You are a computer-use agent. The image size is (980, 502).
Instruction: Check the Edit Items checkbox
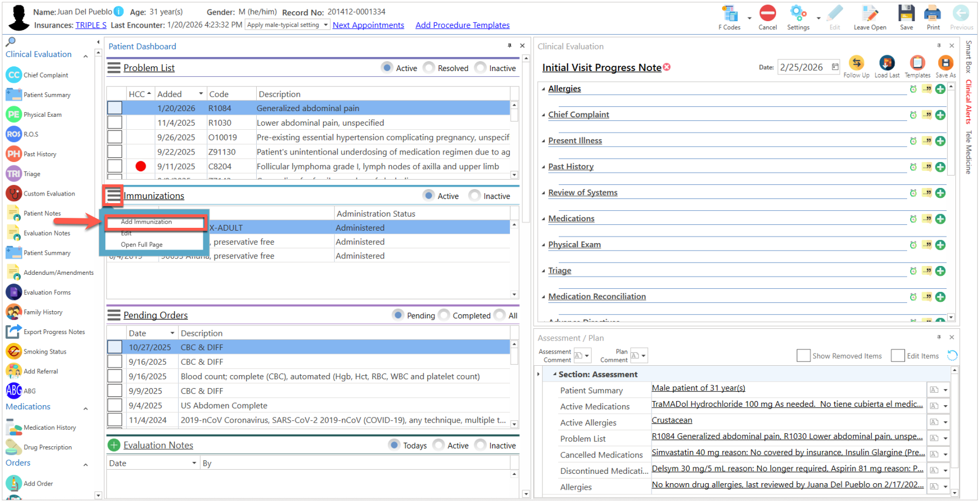pyautogui.click(x=897, y=355)
